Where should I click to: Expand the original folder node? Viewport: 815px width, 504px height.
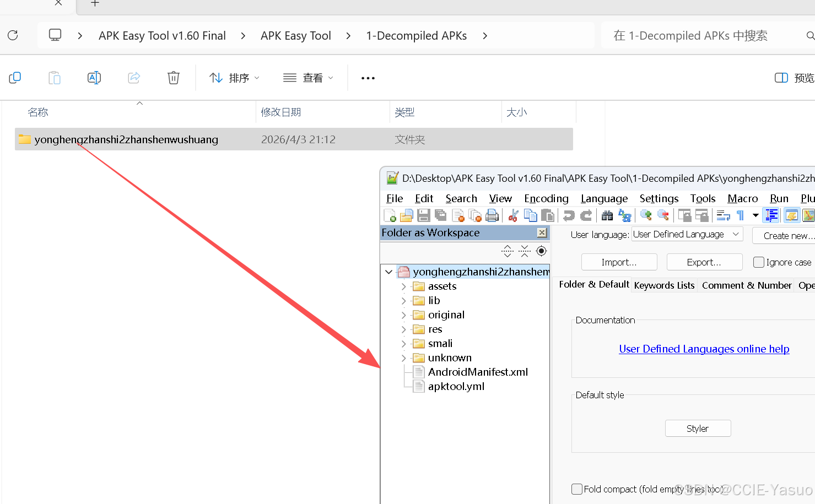click(x=404, y=315)
